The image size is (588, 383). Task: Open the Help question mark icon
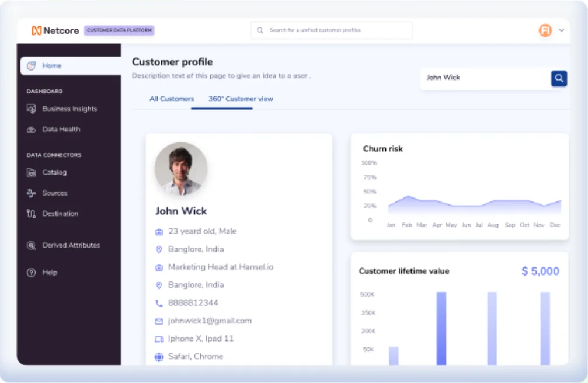pyautogui.click(x=30, y=272)
